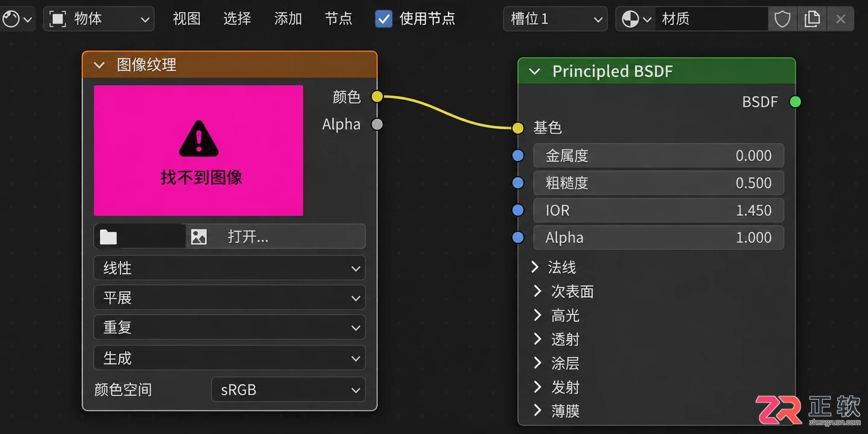
Task: Open the 线性 interpolation dropdown
Action: point(230,268)
